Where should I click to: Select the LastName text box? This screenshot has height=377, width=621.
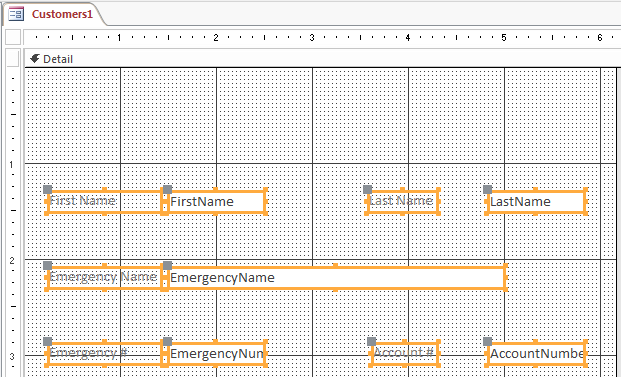coord(536,202)
